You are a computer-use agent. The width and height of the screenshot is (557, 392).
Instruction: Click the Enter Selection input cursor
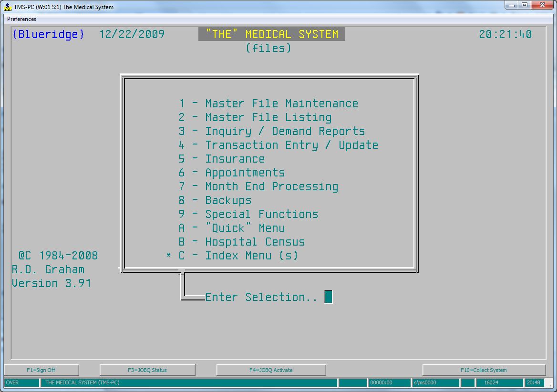coord(328,297)
